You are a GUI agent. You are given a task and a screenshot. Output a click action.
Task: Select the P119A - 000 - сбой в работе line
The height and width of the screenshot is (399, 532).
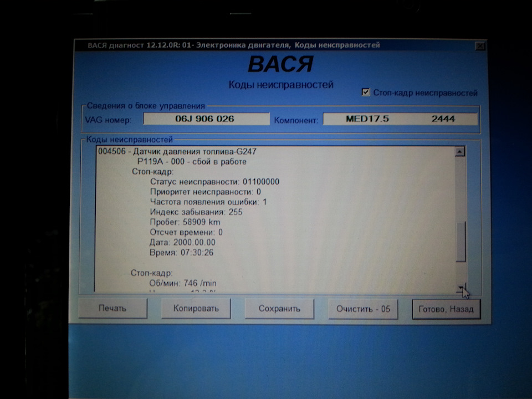[192, 161]
